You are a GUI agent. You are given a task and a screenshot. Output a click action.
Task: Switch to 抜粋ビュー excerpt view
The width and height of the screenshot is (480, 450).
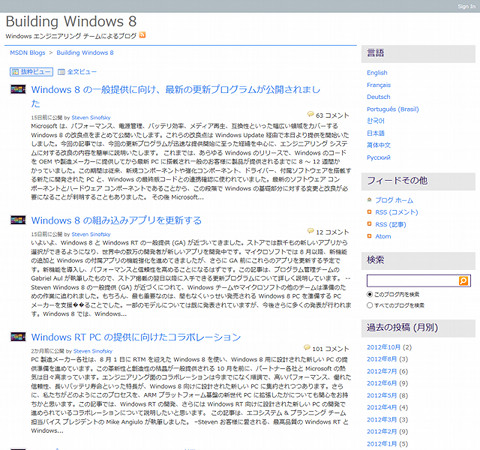31,72
